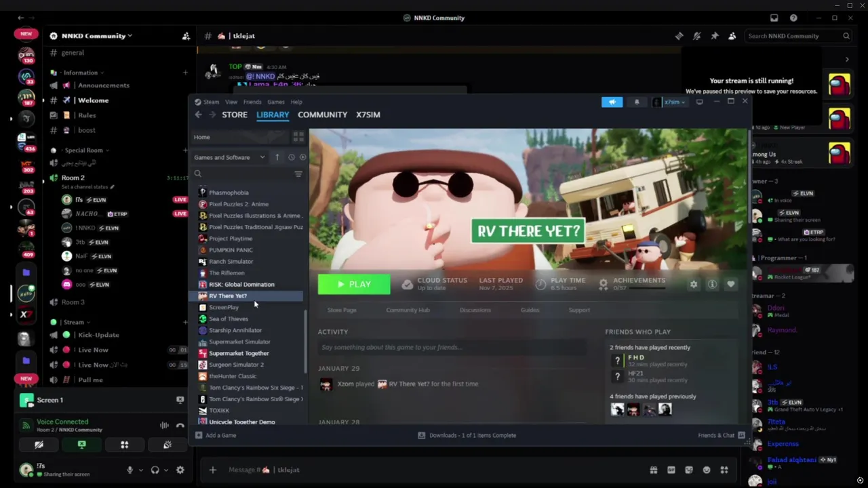Image resolution: width=868 pixels, height=488 pixels.
Task: Click Say something about this game field
Action: pos(452,347)
